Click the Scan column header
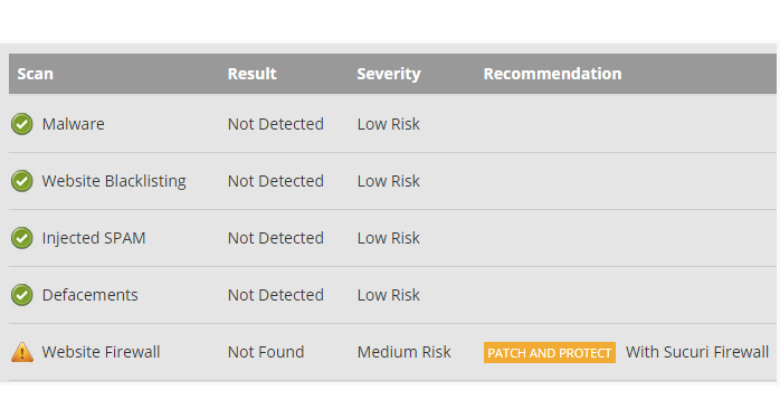This screenshot has width=780, height=400. (36, 74)
